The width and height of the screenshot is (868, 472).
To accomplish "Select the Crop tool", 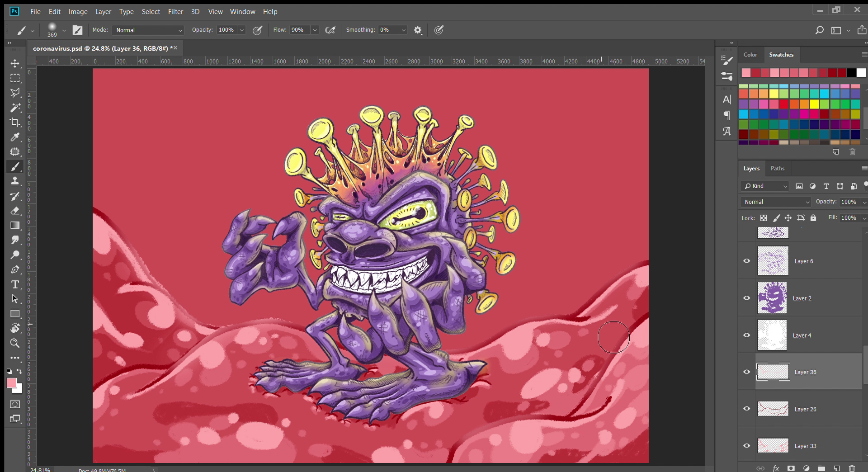I will click(15, 122).
